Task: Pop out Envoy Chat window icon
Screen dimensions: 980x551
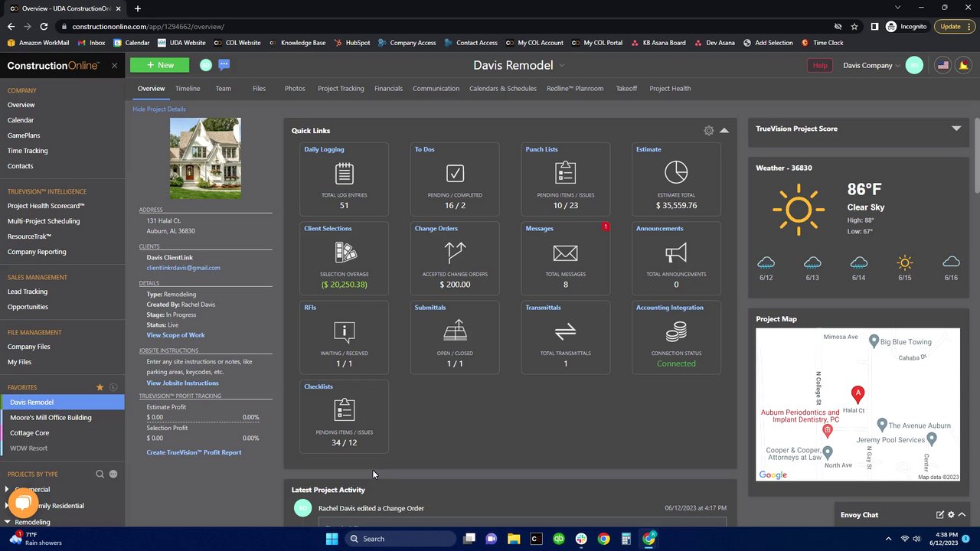Action: pos(939,515)
